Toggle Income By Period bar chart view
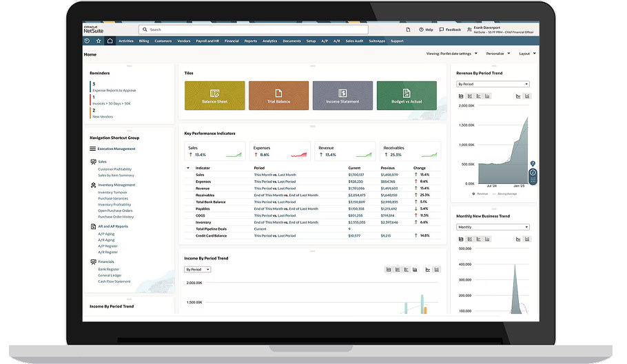This screenshot has width=627, height=364. pyautogui.click(x=398, y=270)
